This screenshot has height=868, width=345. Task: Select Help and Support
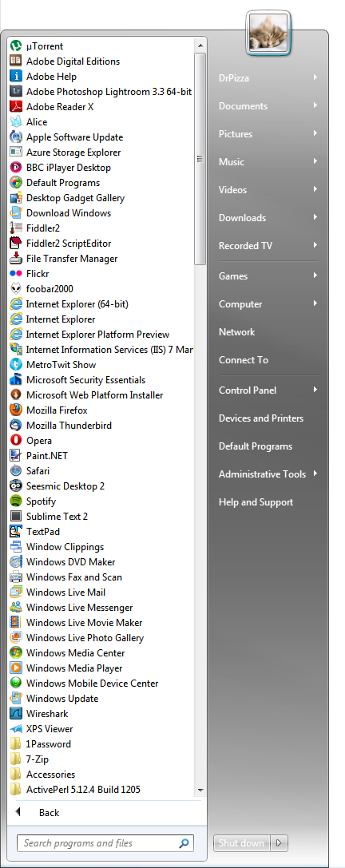[x=256, y=502]
